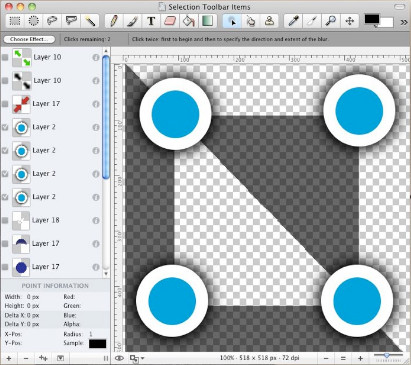Select the eraser tool
Image resolution: width=411 pixels, height=365 pixels.
pyautogui.click(x=170, y=21)
